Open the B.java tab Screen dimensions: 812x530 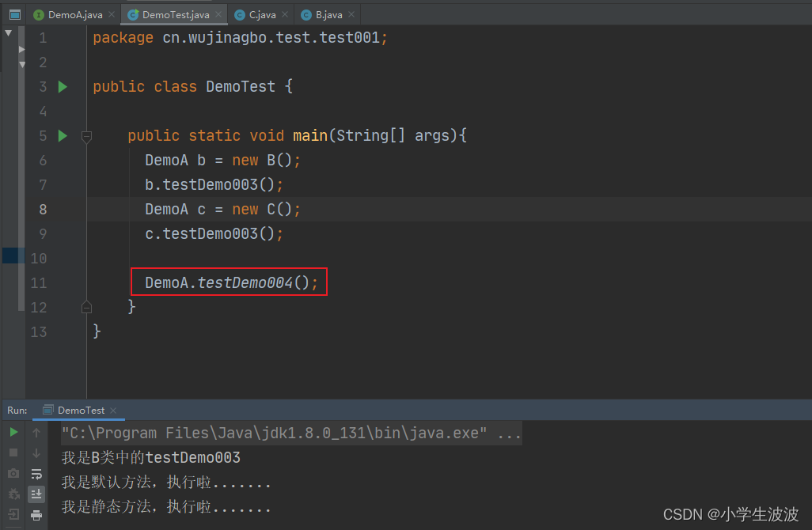click(x=329, y=15)
